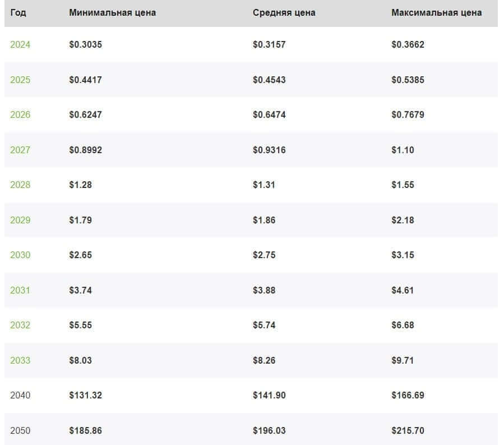
Task: Open the 2031 year link
Action: point(20,290)
